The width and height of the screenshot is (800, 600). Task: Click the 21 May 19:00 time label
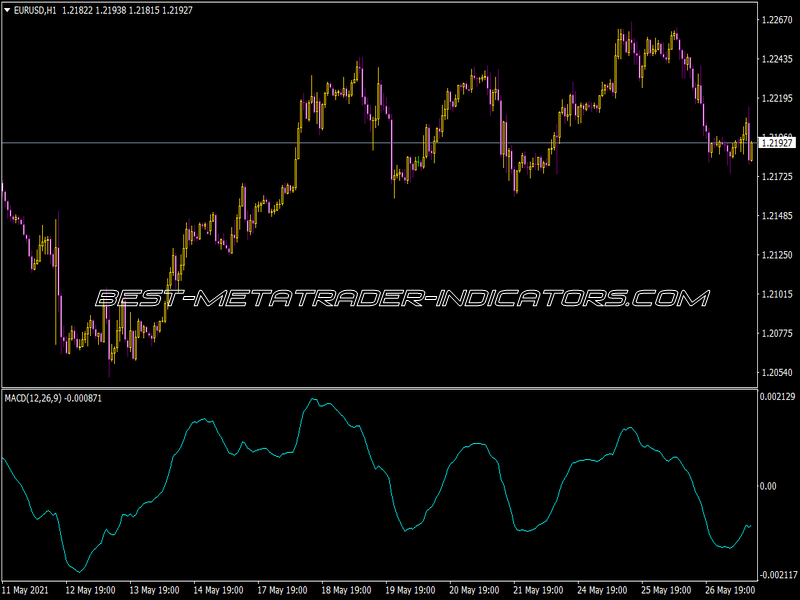(x=538, y=590)
